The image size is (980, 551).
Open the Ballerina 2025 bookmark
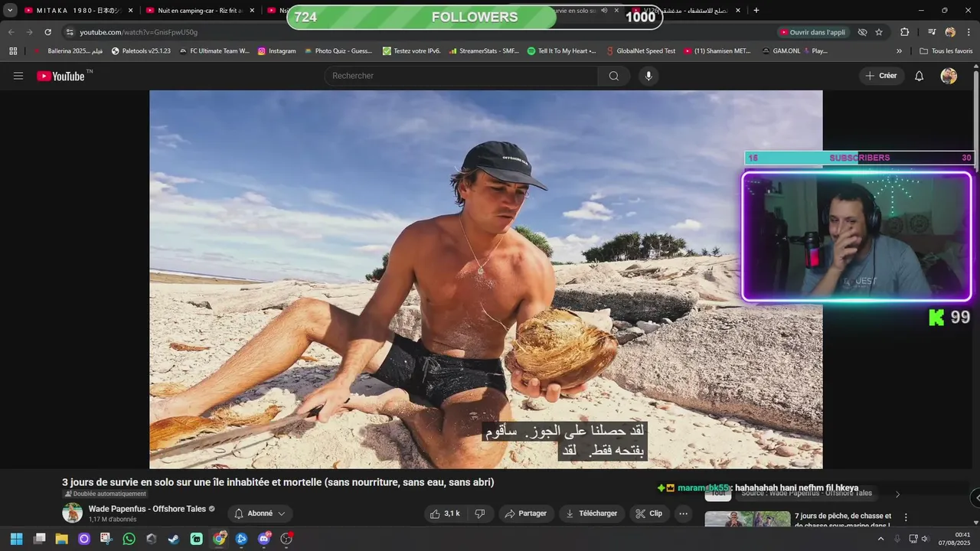68,51
